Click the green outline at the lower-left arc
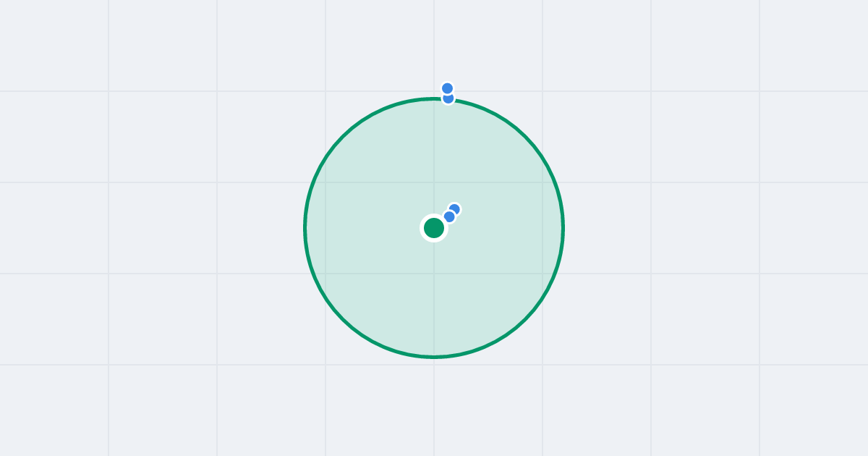868x456 pixels. [343, 319]
